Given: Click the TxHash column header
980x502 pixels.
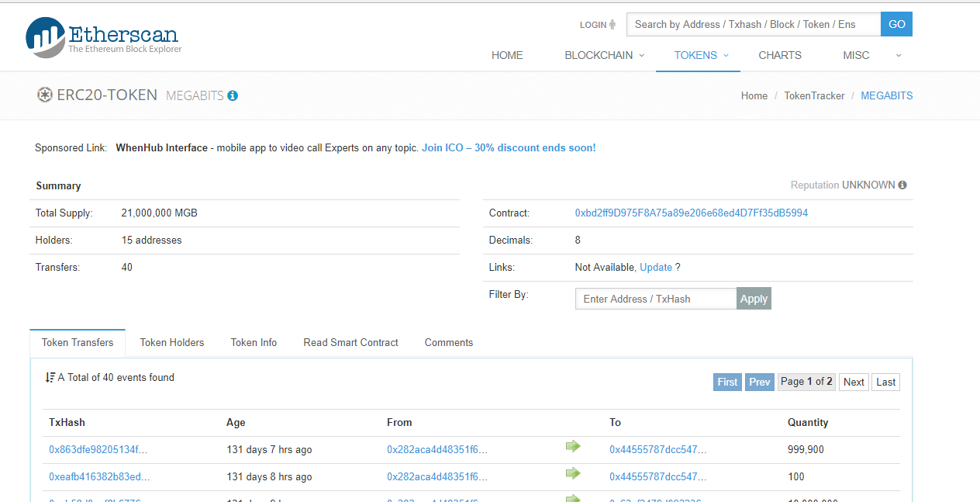Looking at the screenshot, I should click(67, 422).
